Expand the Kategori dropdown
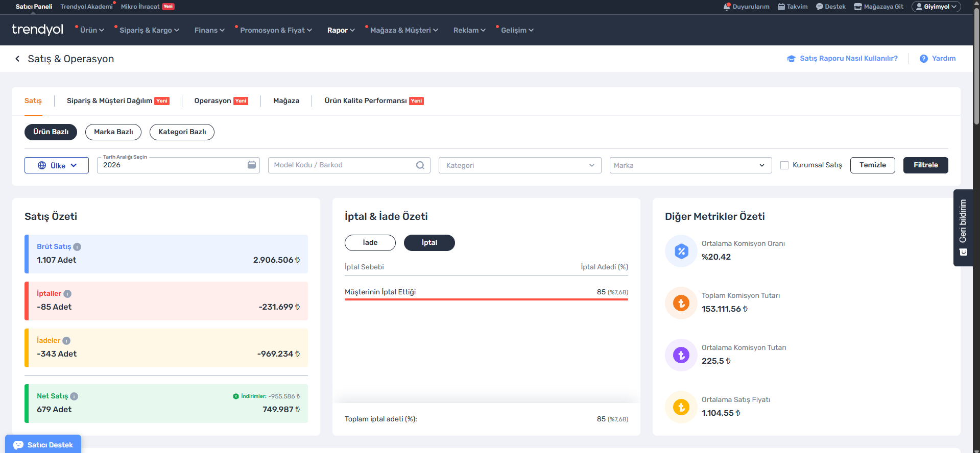Screen dimensions: 980x453 coord(520,165)
